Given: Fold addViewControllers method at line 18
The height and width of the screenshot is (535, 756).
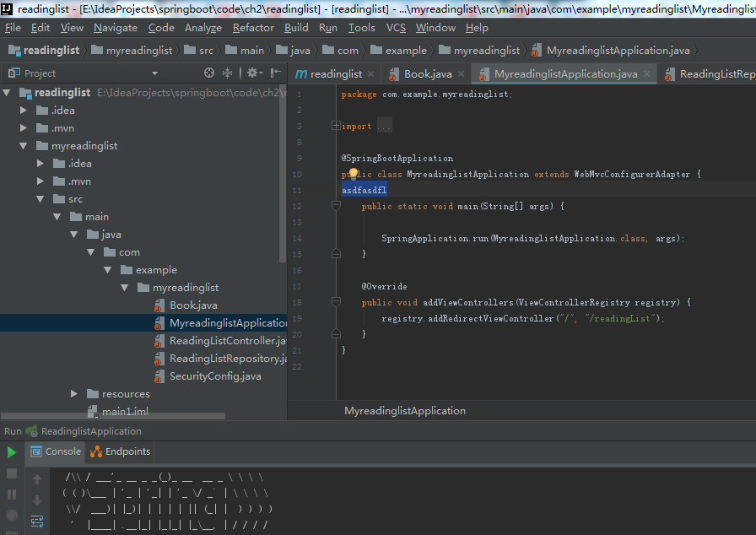Looking at the screenshot, I should coord(336,302).
